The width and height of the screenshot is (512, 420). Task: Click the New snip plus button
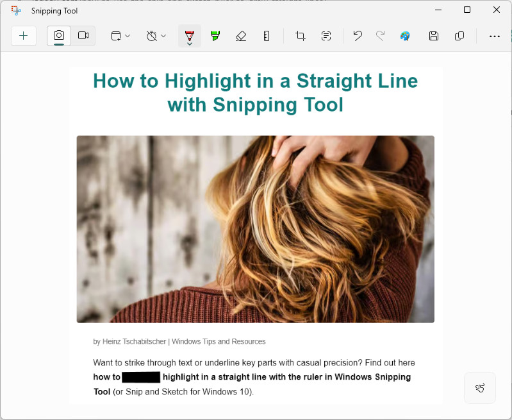pos(24,36)
